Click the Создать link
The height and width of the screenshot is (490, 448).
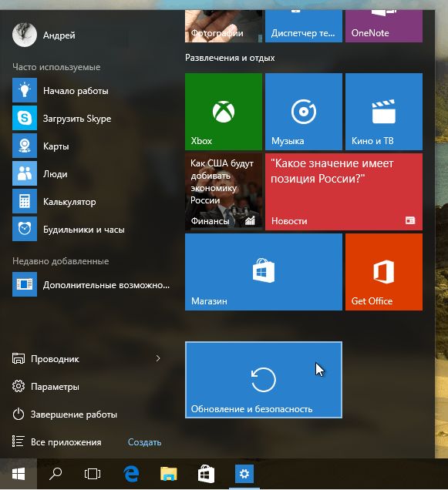[x=144, y=442]
